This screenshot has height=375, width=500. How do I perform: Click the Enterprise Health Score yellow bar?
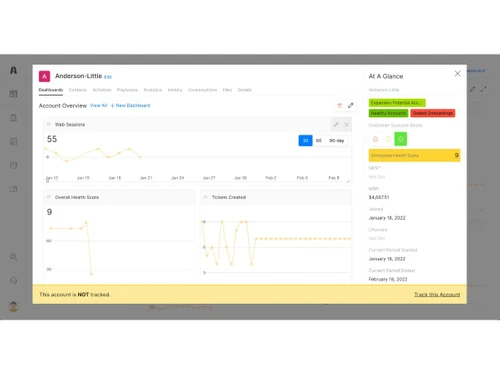point(414,155)
